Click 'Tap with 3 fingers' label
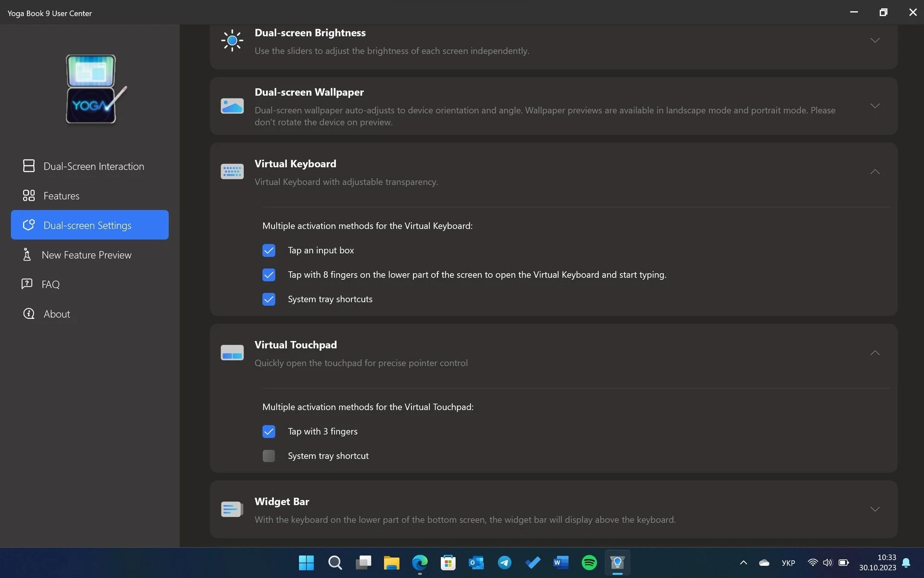The image size is (924, 578). [x=323, y=432]
